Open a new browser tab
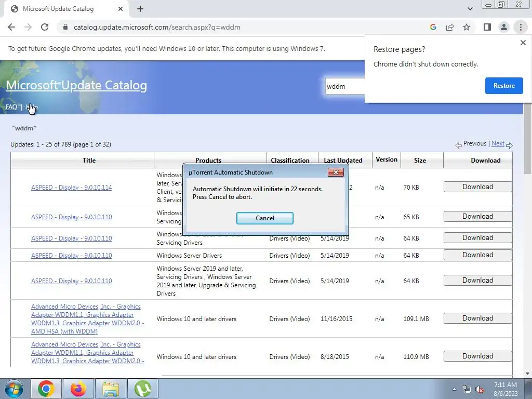Screen dimensions: 532x399 click(140, 9)
